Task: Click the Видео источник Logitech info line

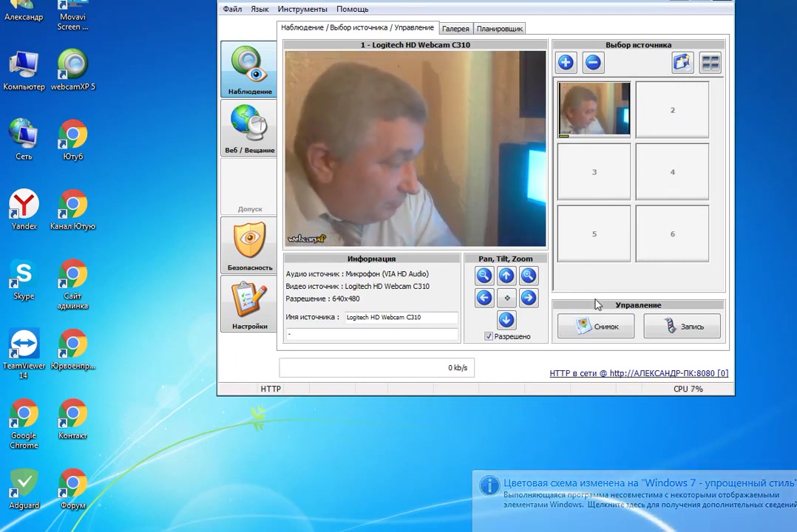Action: click(x=357, y=286)
